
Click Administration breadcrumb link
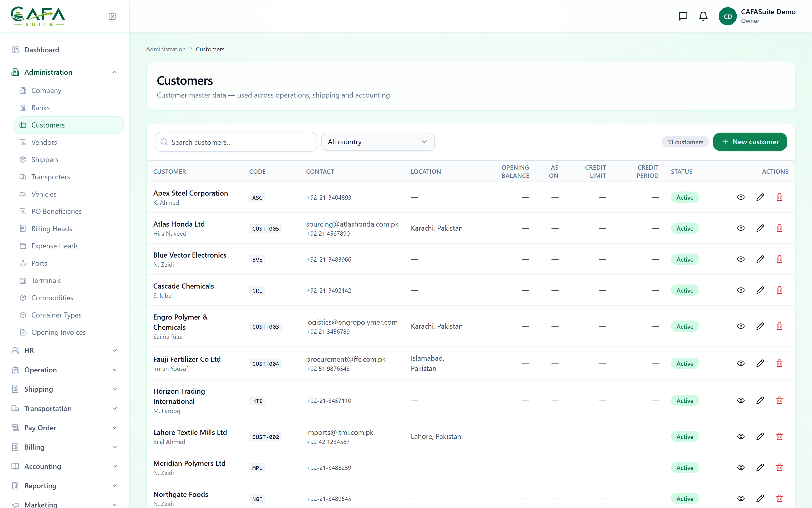pos(166,49)
